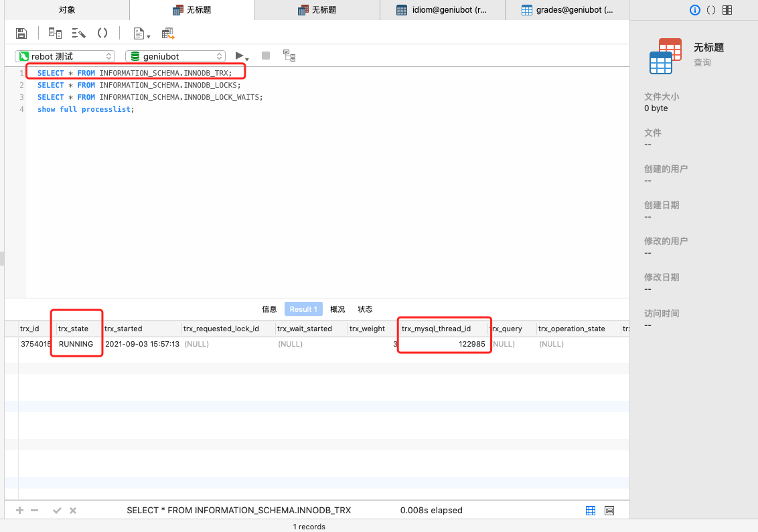Apply changes with the checkmark icon

(x=57, y=511)
